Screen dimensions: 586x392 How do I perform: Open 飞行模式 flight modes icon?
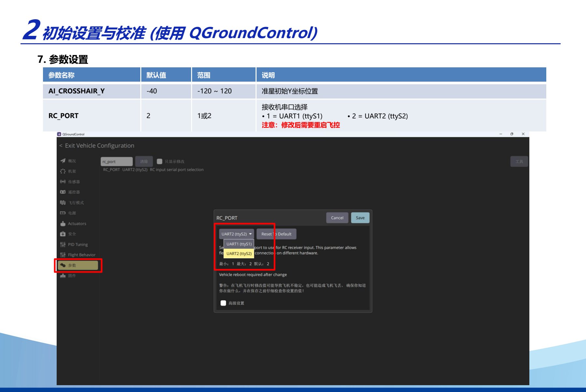(63, 202)
